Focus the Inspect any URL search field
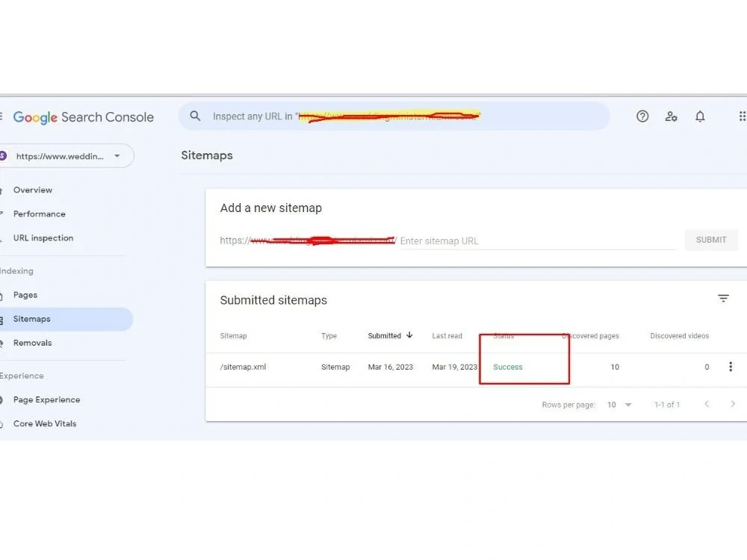This screenshot has width=747, height=560. (x=394, y=116)
